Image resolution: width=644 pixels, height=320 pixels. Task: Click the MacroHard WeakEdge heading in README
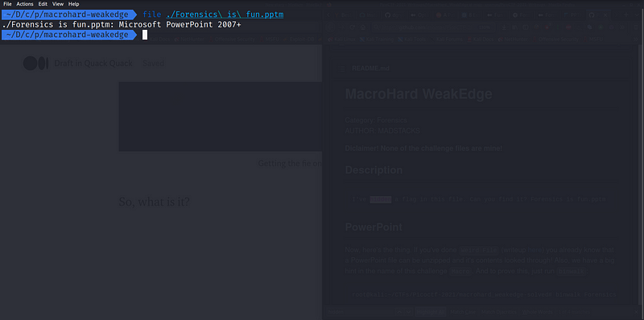[x=419, y=94]
